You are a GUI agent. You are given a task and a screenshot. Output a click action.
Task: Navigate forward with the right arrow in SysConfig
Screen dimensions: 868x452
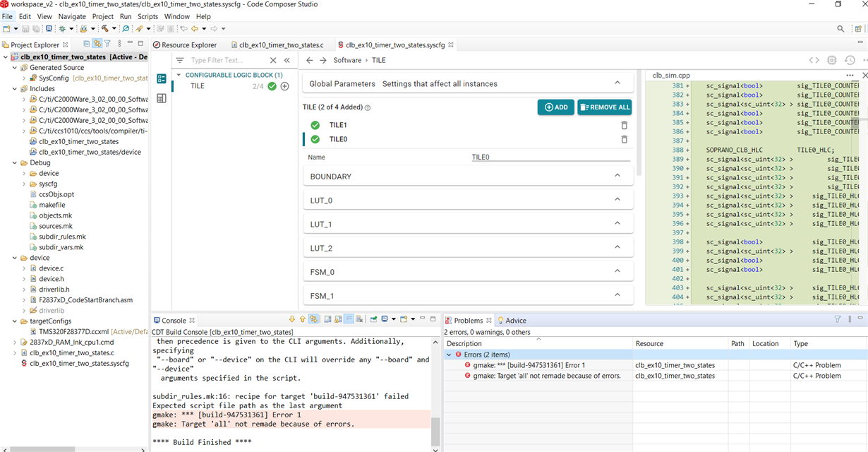[x=324, y=60]
